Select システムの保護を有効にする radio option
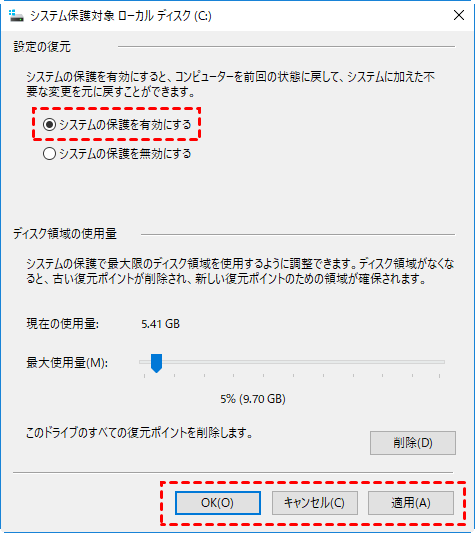 [117, 125]
